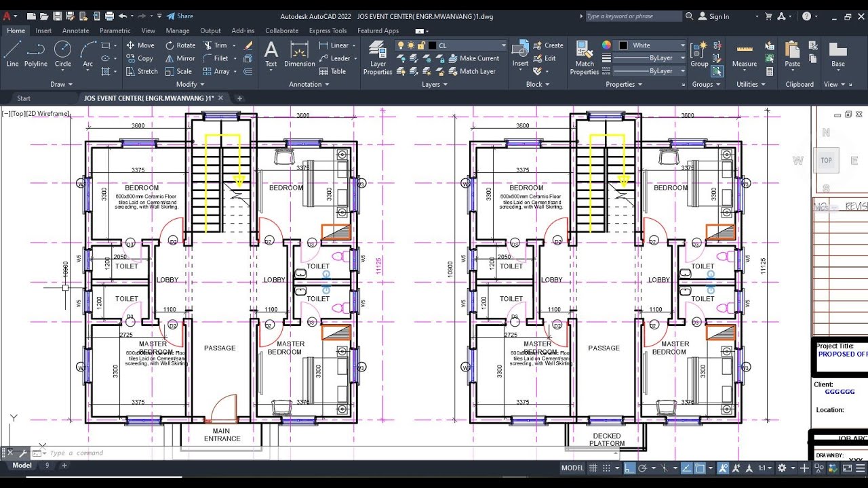Click Sign In
This screenshot has width=868, height=488.
tap(713, 16)
